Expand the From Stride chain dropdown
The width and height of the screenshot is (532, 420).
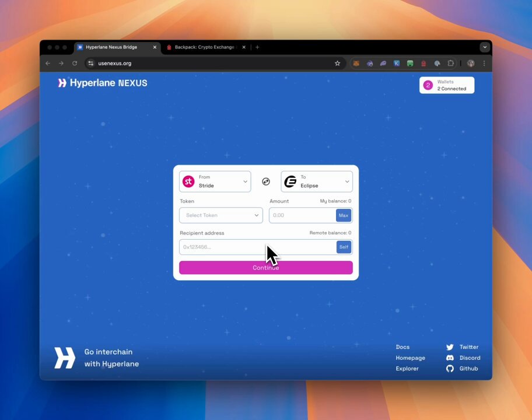(x=215, y=181)
